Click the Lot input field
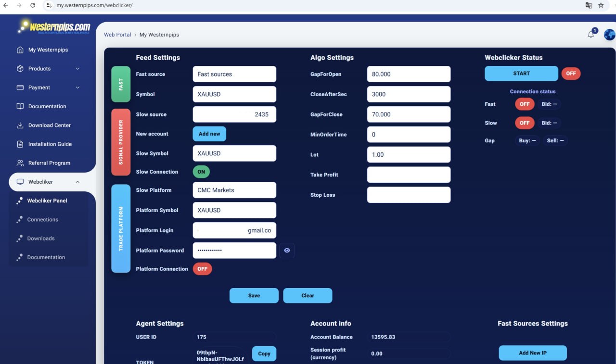Image resolution: width=616 pixels, height=364 pixels. point(409,154)
